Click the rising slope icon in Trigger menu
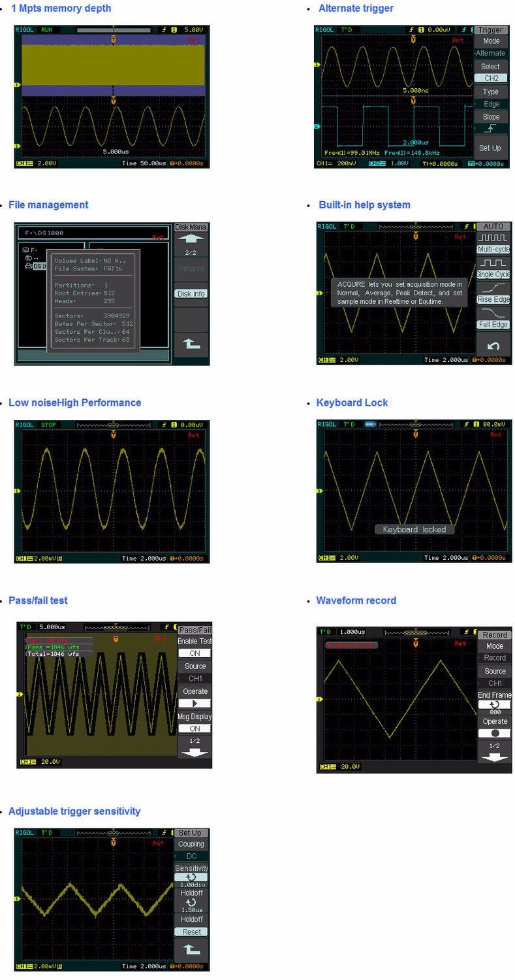This screenshot has width=515, height=980. pos(492,129)
